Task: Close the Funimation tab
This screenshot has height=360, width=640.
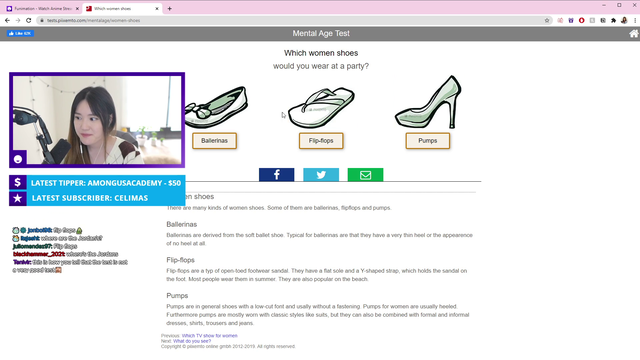Action: point(77,9)
